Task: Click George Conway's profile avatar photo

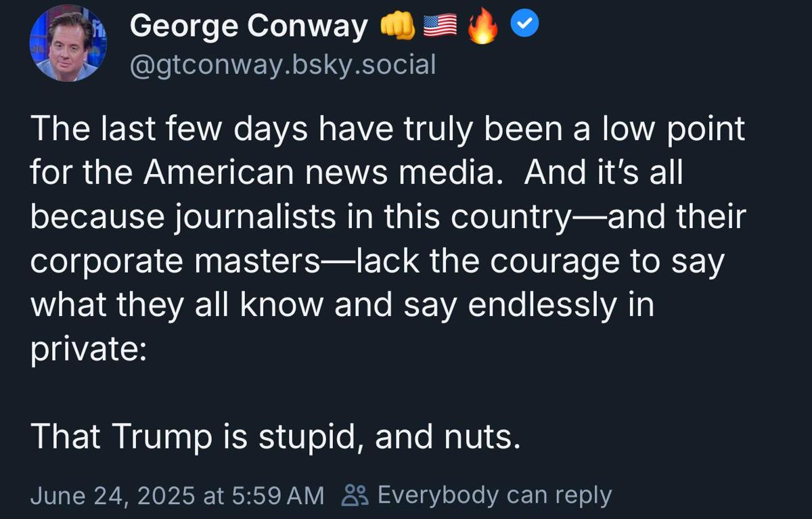Action: tap(68, 43)
